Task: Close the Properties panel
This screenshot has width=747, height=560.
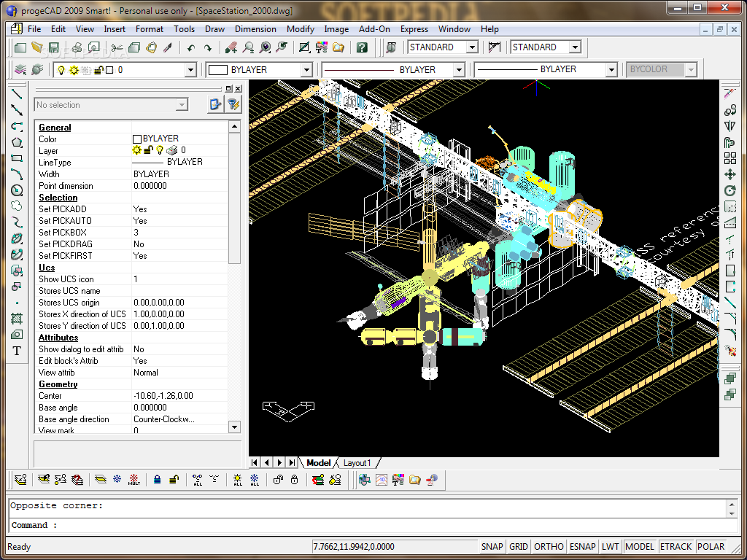Action: [238, 88]
